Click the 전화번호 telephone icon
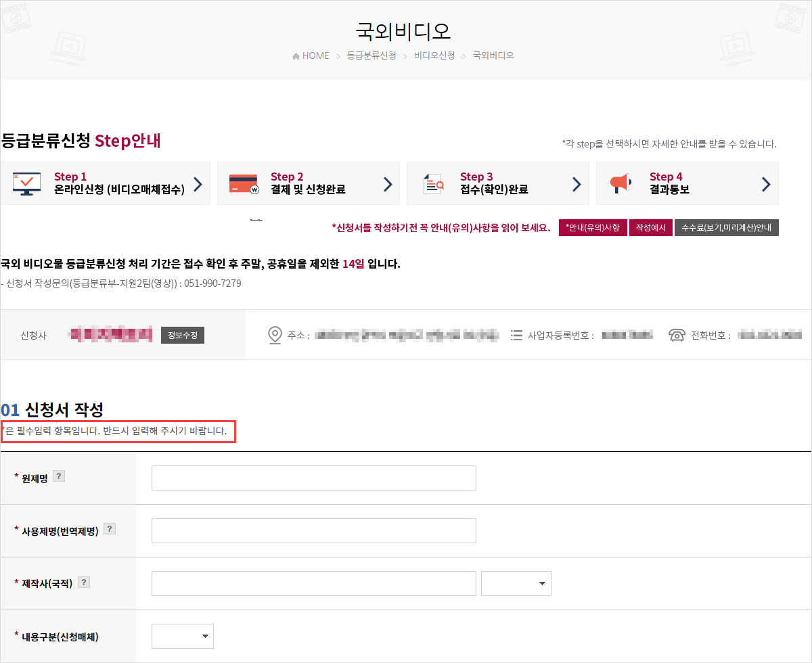Screen dimensions: 812x663 click(677, 335)
